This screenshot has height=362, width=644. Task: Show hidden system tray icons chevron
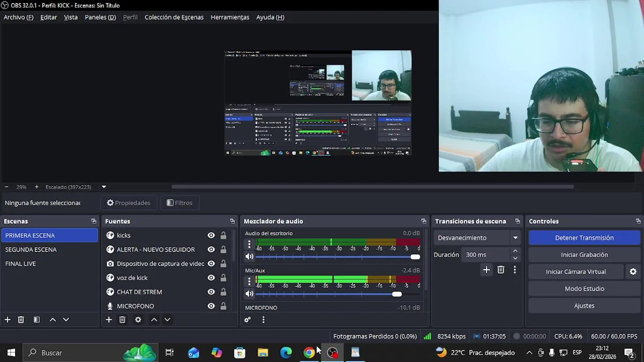[529, 353]
